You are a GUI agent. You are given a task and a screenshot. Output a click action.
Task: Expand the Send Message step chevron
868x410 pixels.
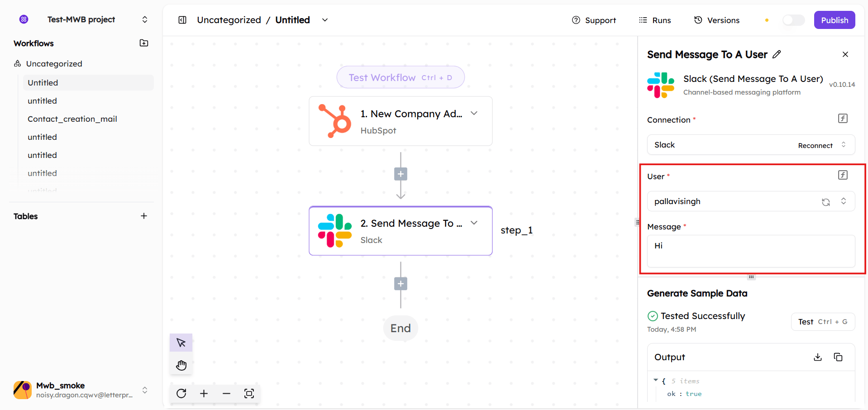[474, 223]
